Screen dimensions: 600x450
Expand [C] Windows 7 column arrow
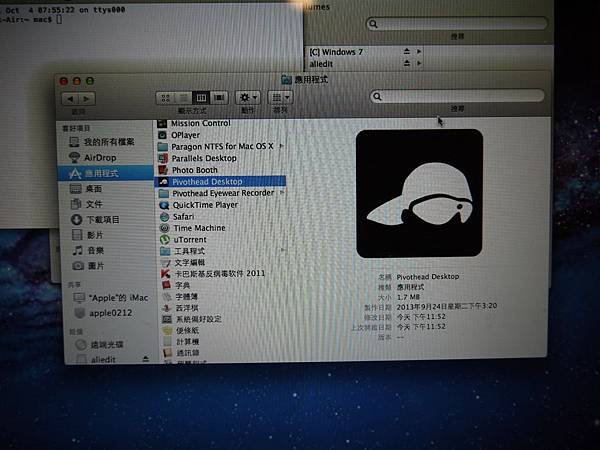pyautogui.click(x=419, y=51)
